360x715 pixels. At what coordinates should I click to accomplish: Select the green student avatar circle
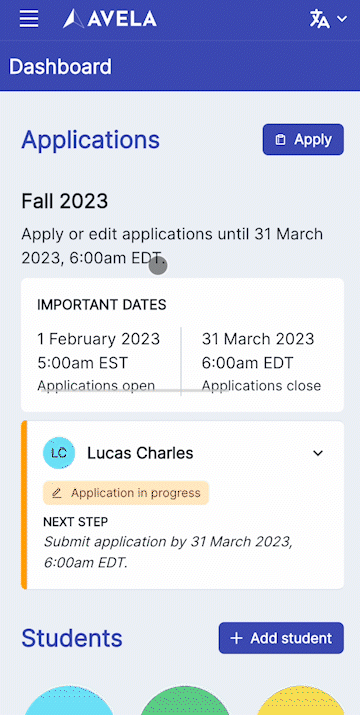point(184,700)
